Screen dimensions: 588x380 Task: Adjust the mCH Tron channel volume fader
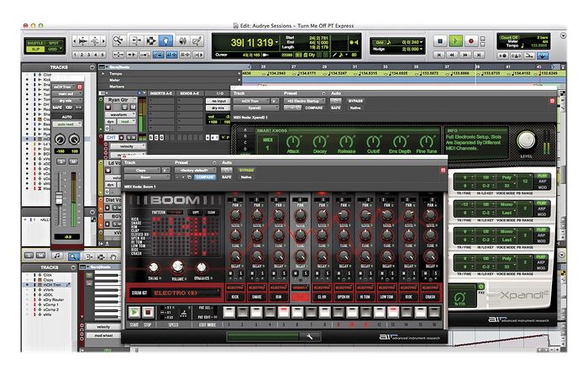(x=59, y=198)
